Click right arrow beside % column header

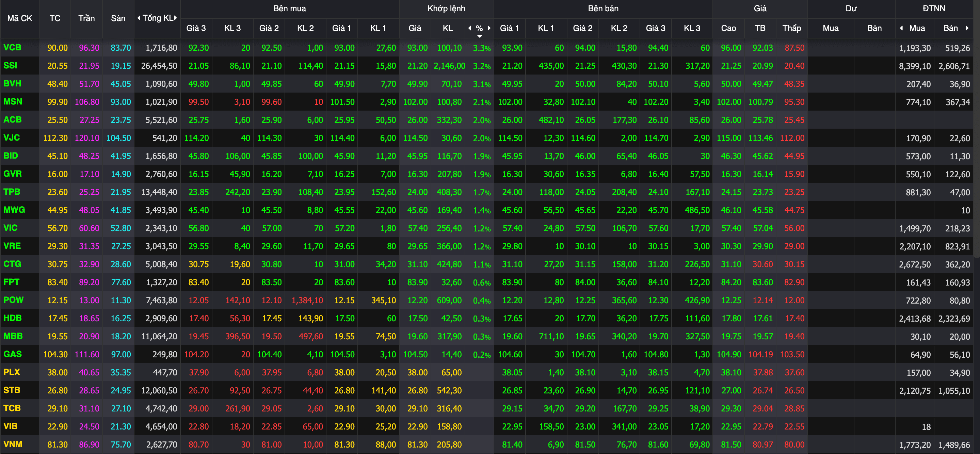(489, 28)
